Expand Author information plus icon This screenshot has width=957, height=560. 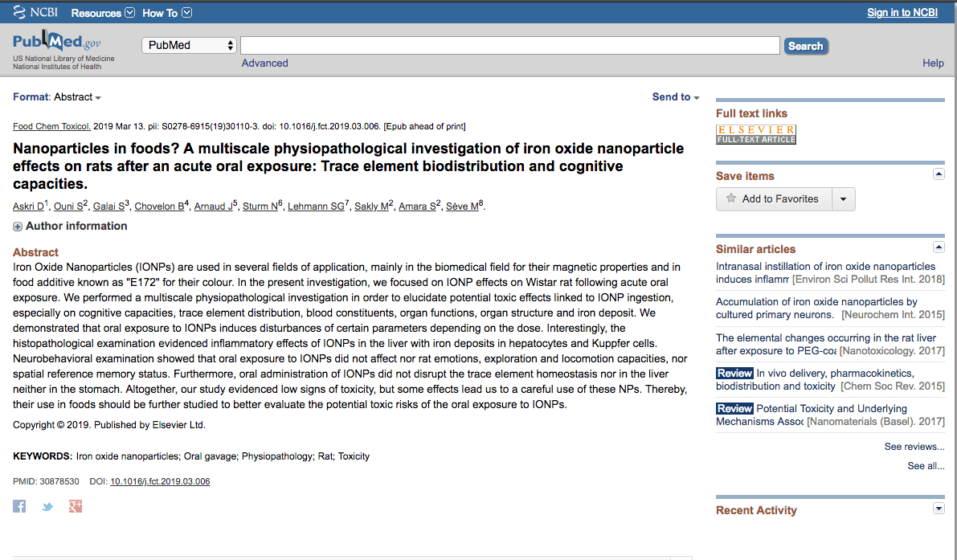click(18, 227)
